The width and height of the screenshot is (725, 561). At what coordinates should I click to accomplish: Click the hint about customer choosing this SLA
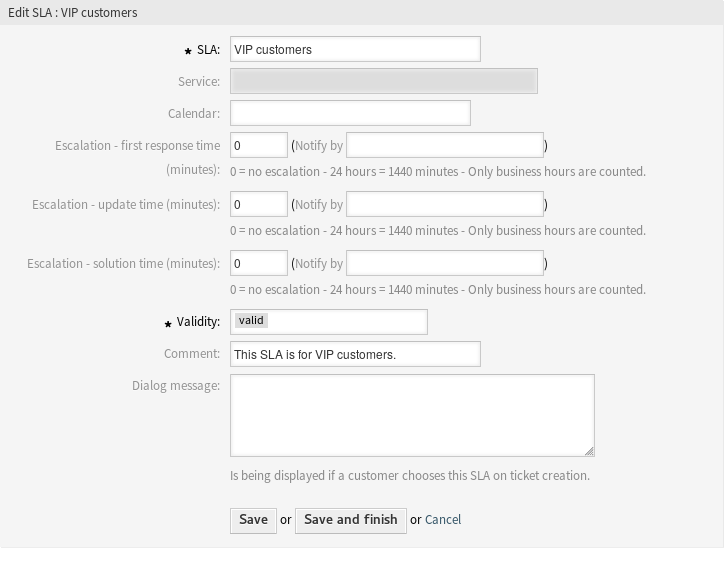410,476
